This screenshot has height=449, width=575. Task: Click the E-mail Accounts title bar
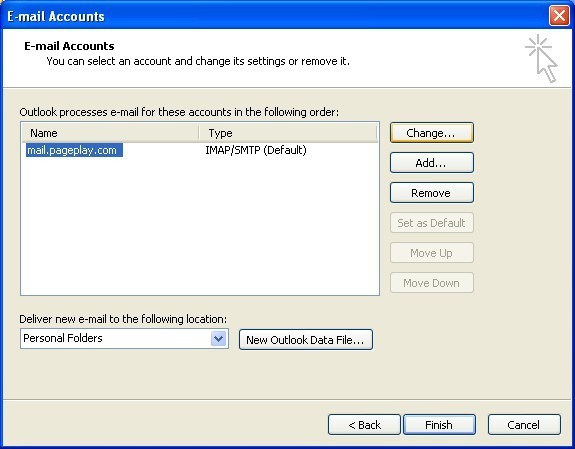[x=275, y=16]
